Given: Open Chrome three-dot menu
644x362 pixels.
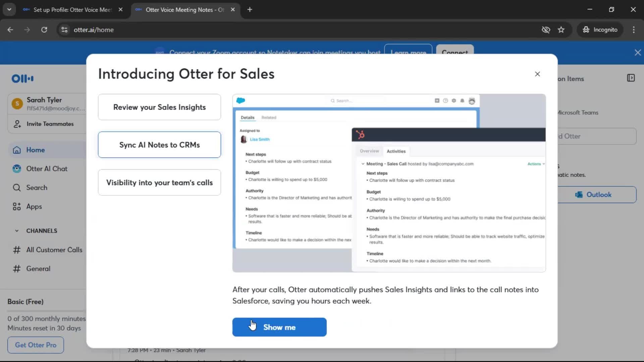Looking at the screenshot, I should (634, 30).
